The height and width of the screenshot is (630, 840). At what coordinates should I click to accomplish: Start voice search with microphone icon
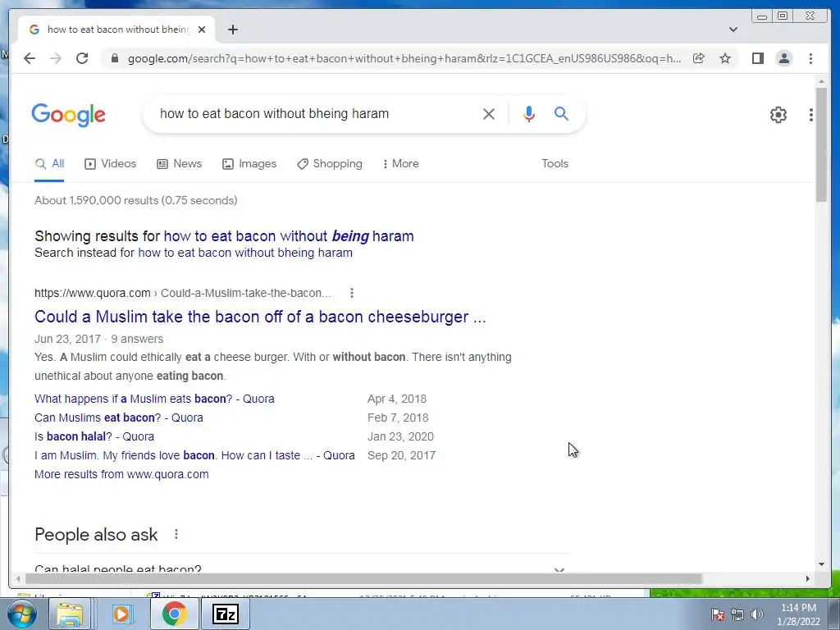pos(529,114)
